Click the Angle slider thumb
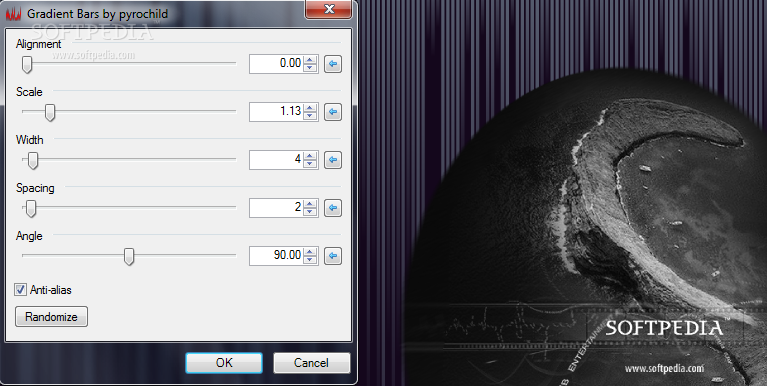The image size is (767, 386). [x=129, y=256]
